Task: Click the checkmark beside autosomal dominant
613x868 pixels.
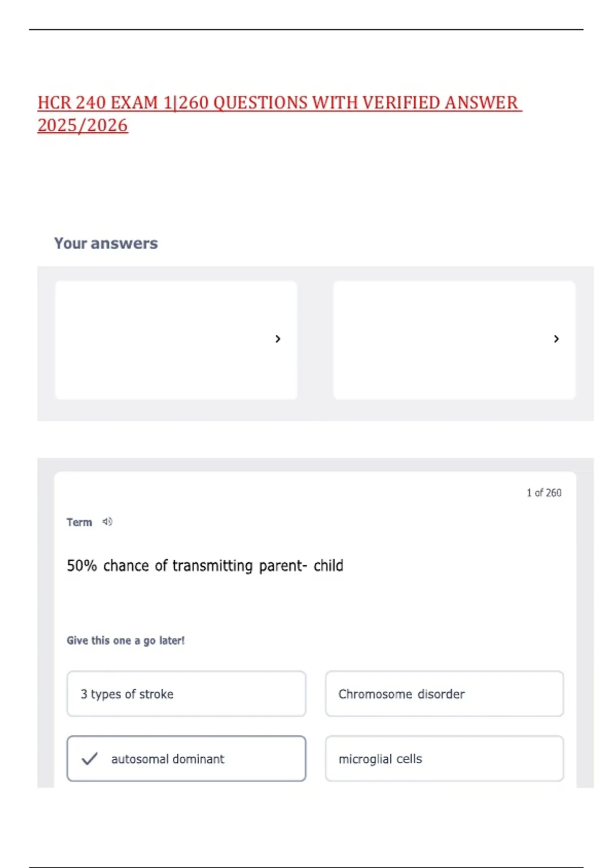Action: click(x=89, y=759)
